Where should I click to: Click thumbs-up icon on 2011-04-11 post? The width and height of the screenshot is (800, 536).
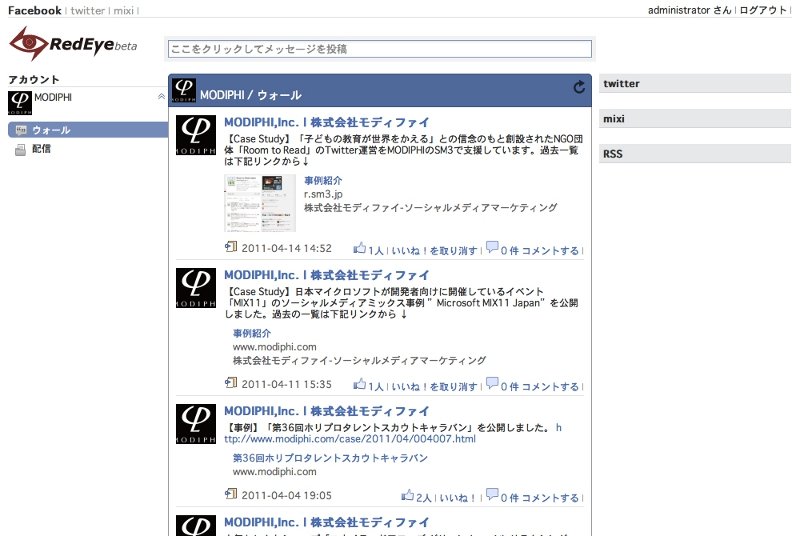360,384
